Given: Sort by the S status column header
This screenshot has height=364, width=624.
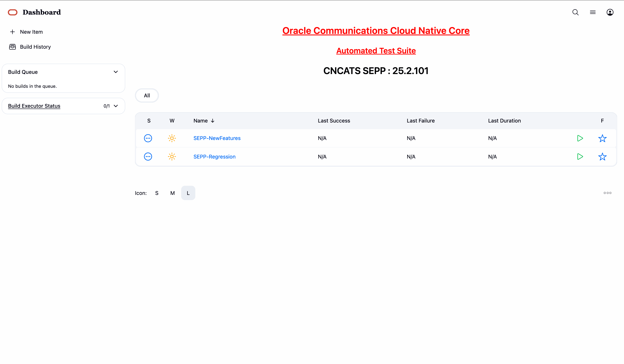Looking at the screenshot, I should (x=149, y=121).
